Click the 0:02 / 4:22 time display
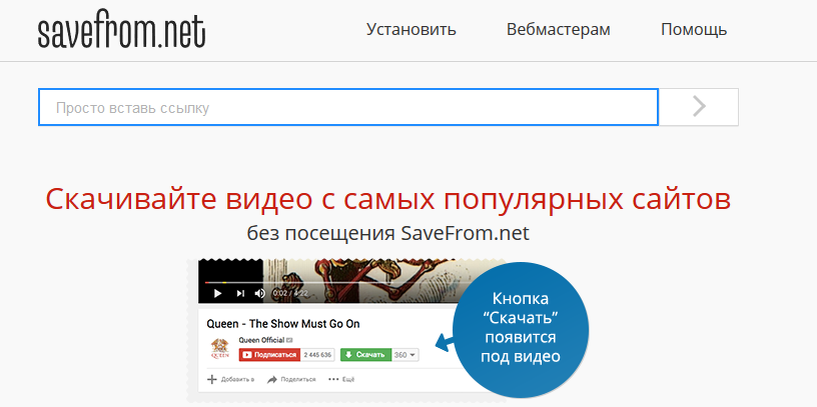Image resolution: width=817 pixels, height=407 pixels. coord(290,293)
